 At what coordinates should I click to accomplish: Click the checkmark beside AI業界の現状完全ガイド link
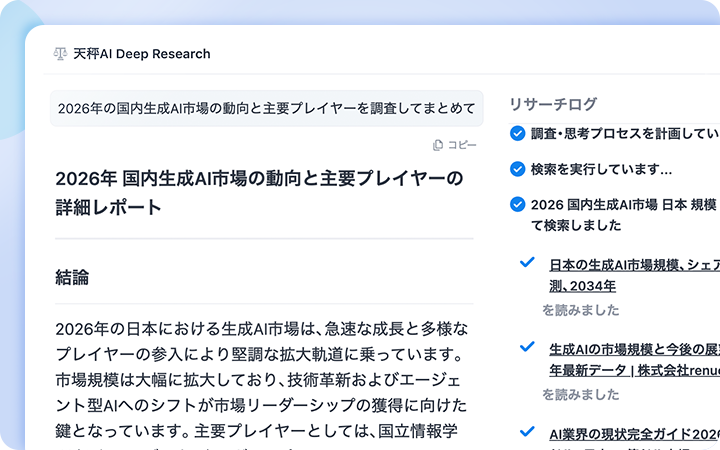click(527, 431)
